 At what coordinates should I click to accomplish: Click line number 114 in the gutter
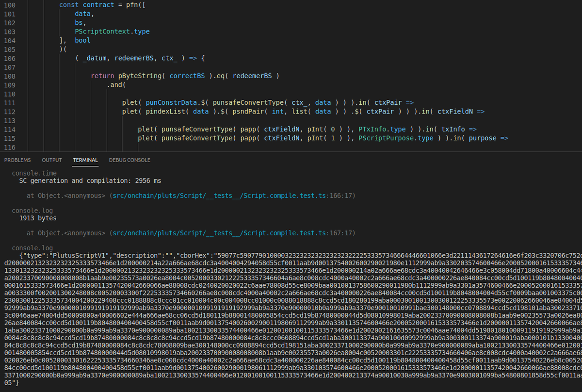click(x=9, y=130)
